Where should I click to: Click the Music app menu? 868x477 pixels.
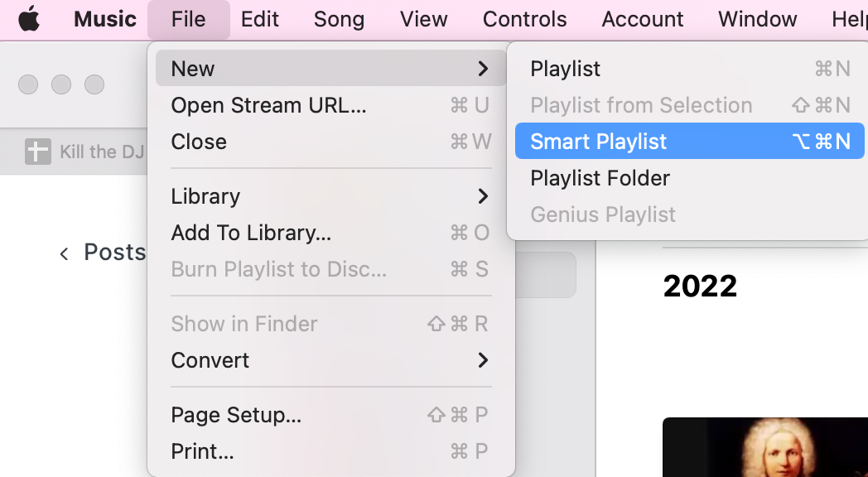point(105,19)
